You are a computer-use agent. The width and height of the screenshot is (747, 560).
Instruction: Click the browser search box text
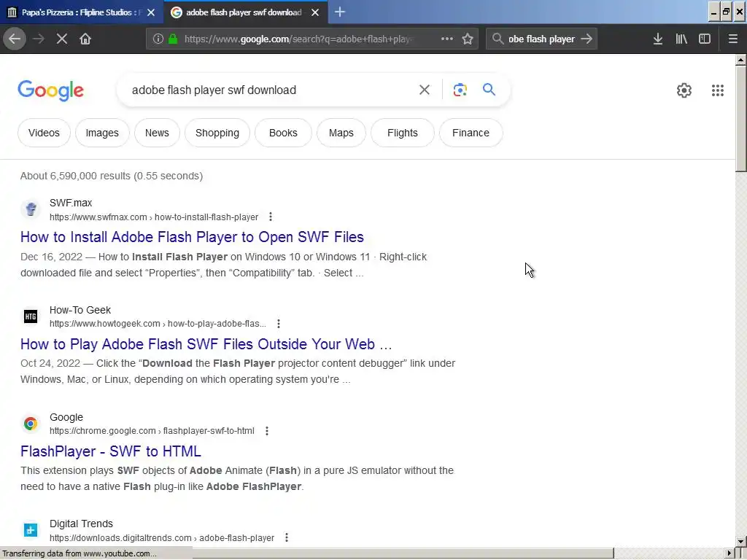[x=542, y=39]
